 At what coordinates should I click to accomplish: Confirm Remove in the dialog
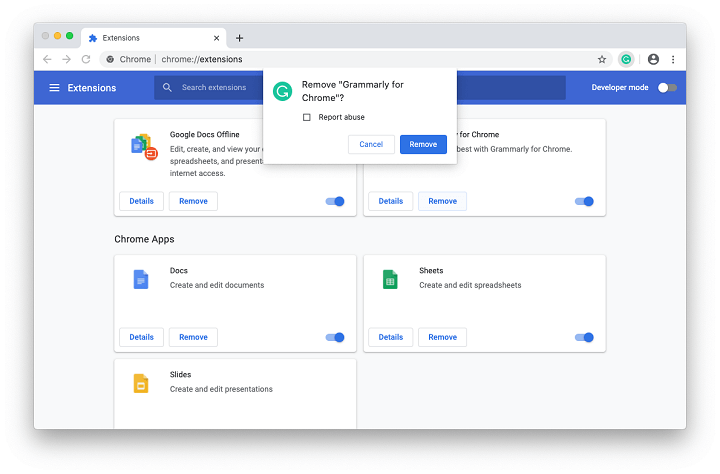[x=423, y=144]
